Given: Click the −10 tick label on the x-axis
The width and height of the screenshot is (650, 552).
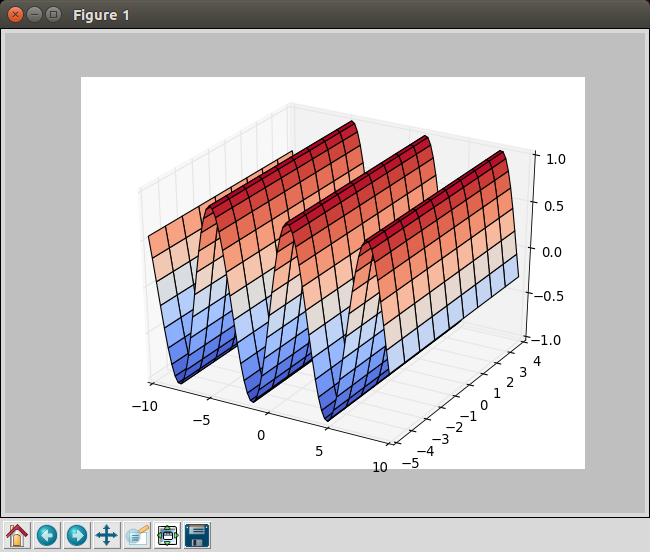Looking at the screenshot, I should tap(145, 407).
